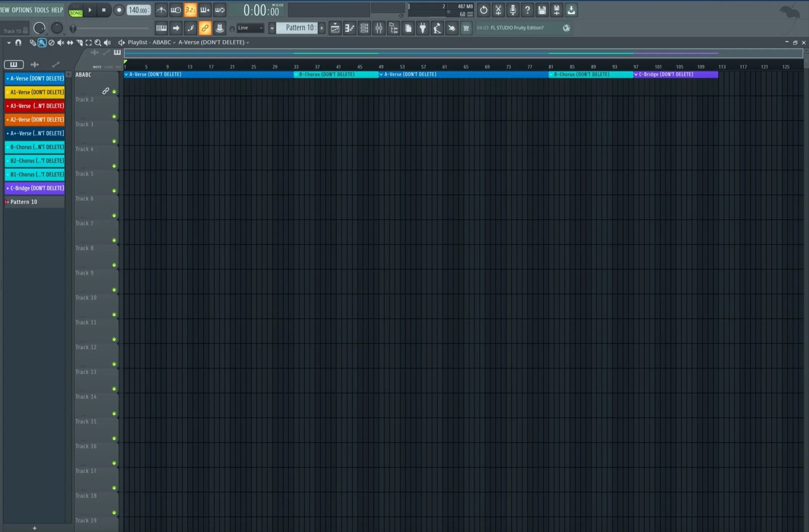Toggle the PAT/SONG mode switch
The height and width of the screenshot is (532, 809).
coord(76,10)
